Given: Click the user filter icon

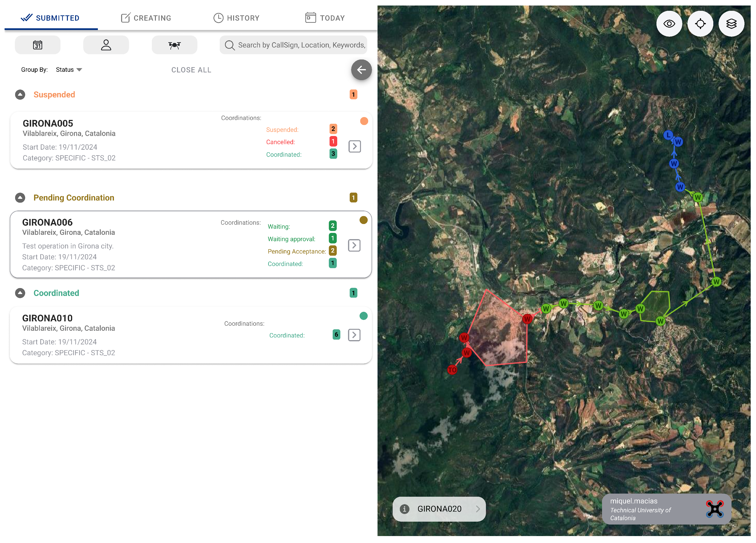Looking at the screenshot, I should point(106,45).
